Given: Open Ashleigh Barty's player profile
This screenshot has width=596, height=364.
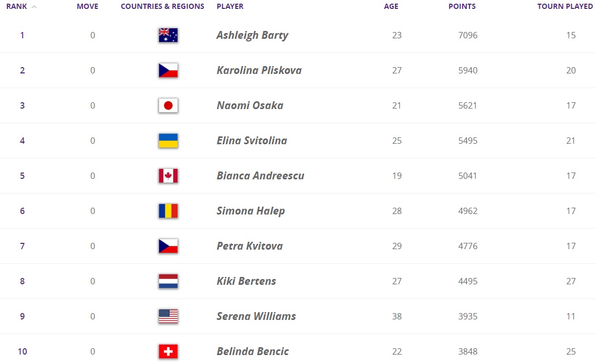Looking at the screenshot, I should (252, 35).
